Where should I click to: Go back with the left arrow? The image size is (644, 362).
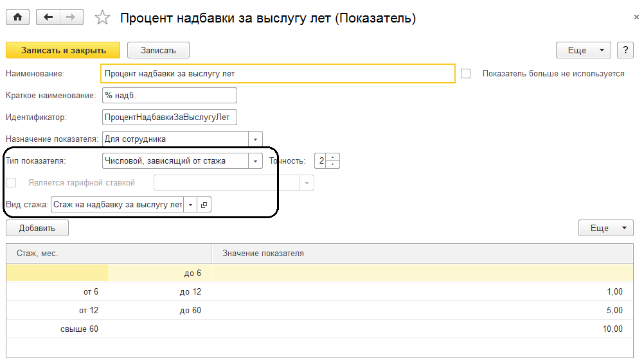click(48, 17)
